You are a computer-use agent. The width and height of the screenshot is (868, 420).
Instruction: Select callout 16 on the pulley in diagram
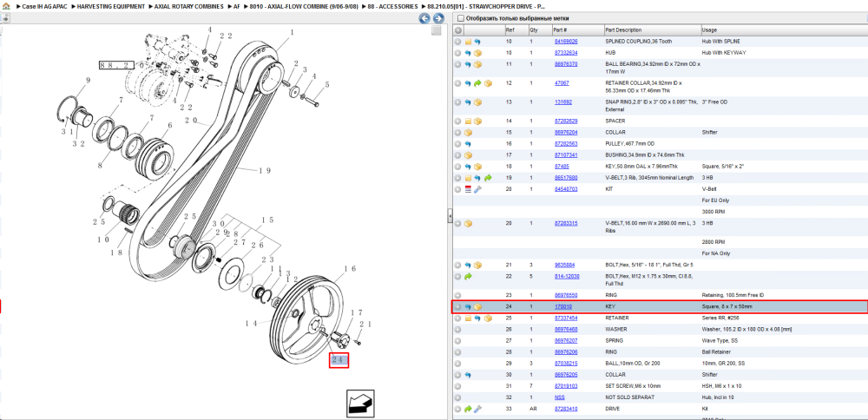coord(349,268)
